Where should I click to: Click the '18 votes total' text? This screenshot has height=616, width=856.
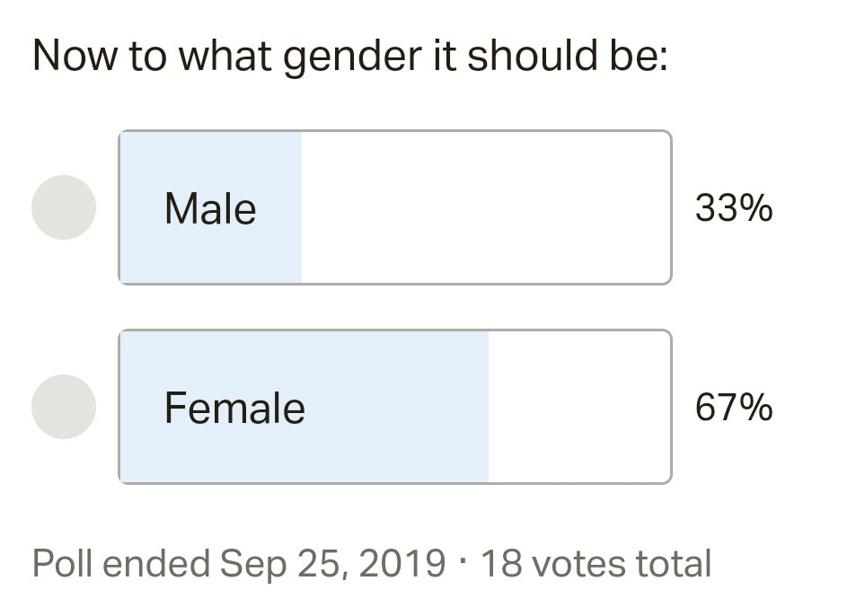pyautogui.click(x=596, y=564)
